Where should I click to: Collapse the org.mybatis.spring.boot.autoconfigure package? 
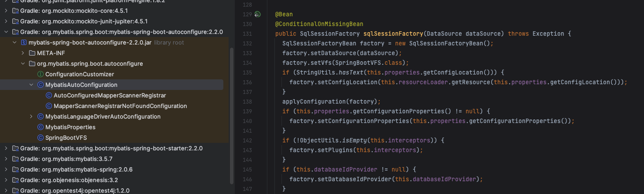tap(23, 63)
